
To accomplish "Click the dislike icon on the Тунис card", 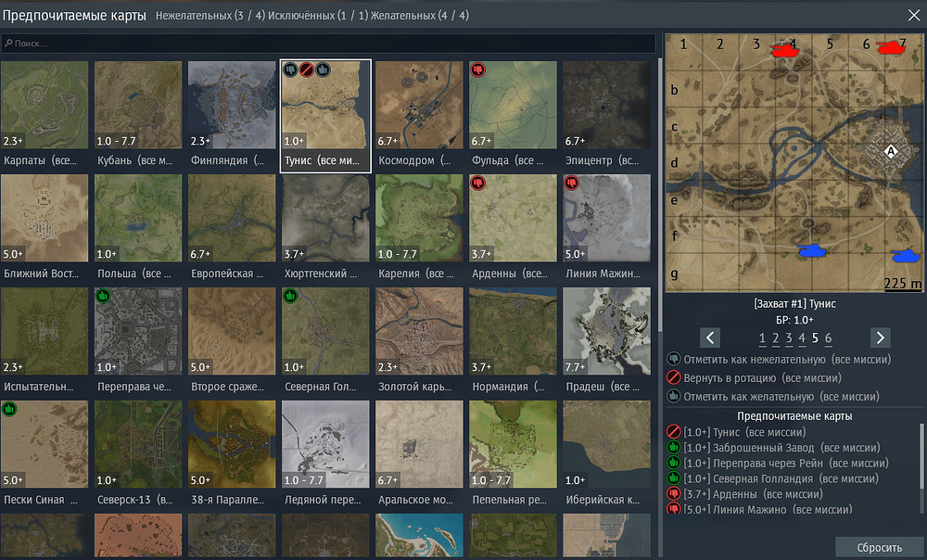I will pyautogui.click(x=290, y=70).
